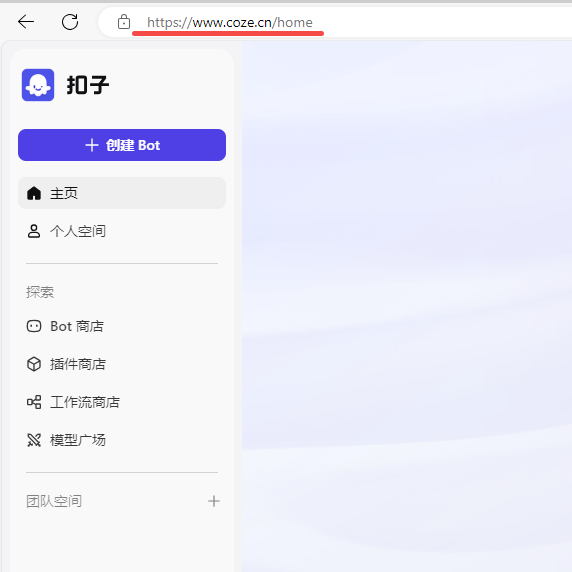
Task: Open 模型广场 model plaza
Action: click(122, 440)
